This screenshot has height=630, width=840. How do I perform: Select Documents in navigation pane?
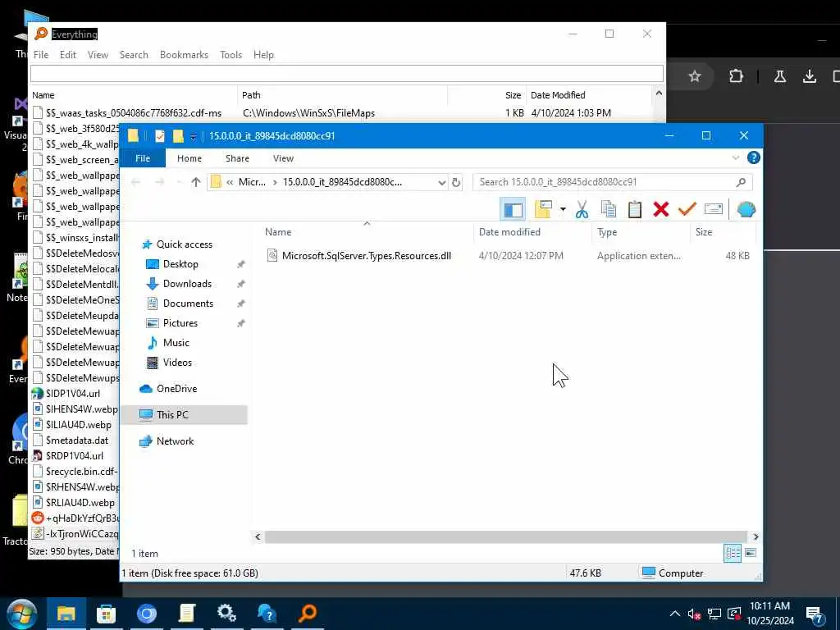(x=188, y=304)
